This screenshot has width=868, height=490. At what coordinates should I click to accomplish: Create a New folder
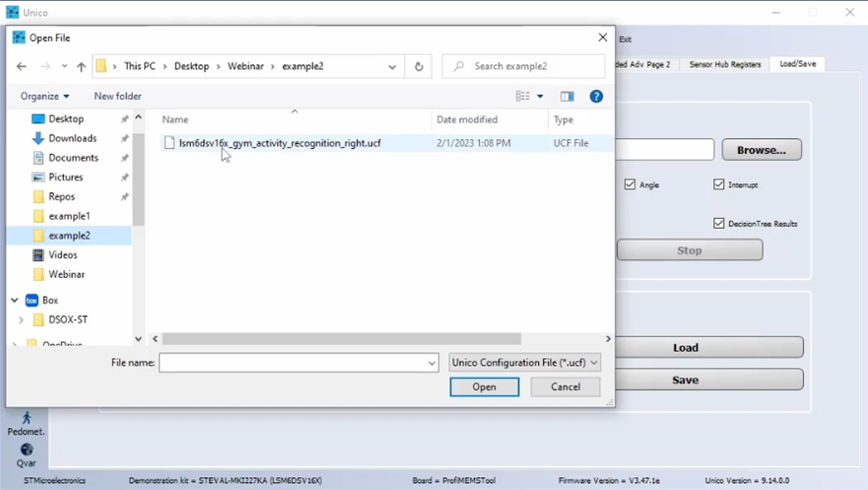click(x=118, y=97)
